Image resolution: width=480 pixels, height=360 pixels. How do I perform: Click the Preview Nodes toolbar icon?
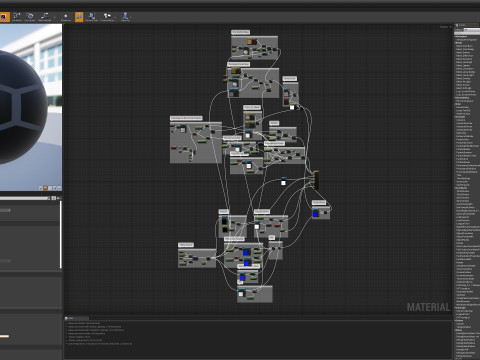pos(107,17)
